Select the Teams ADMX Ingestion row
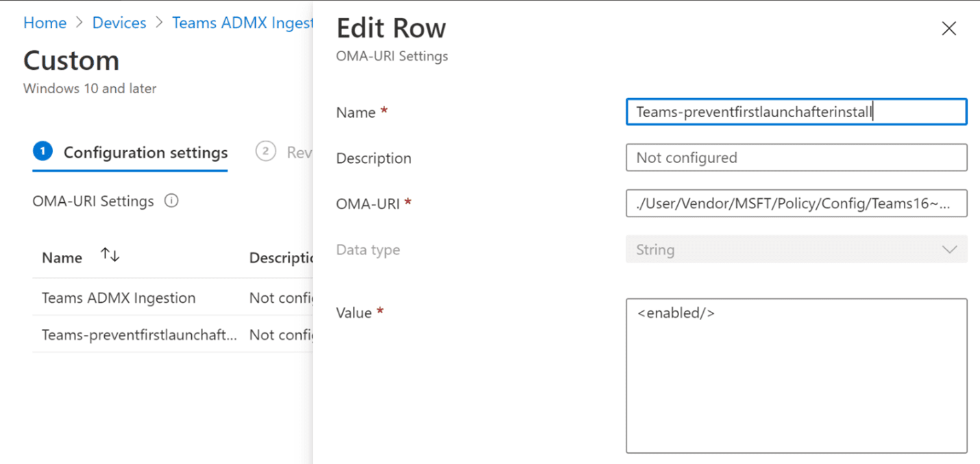980x464 pixels. point(119,297)
